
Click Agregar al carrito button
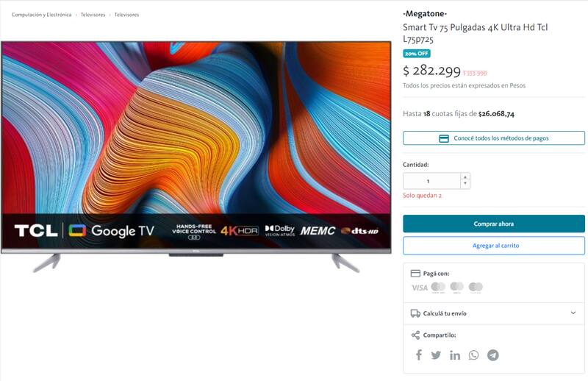tap(494, 246)
